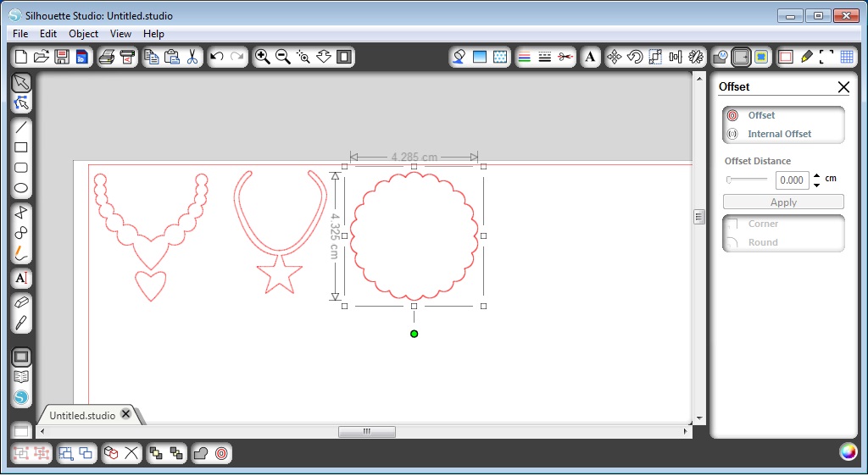Select the text tool in left toolbar
This screenshot has width=868, height=476.
pyautogui.click(x=21, y=278)
